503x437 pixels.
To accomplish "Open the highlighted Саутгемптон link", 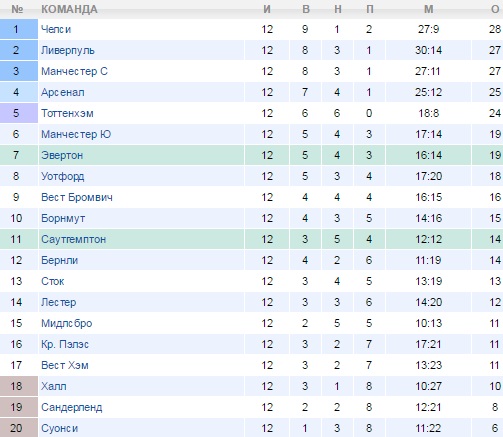I will 74,239.
